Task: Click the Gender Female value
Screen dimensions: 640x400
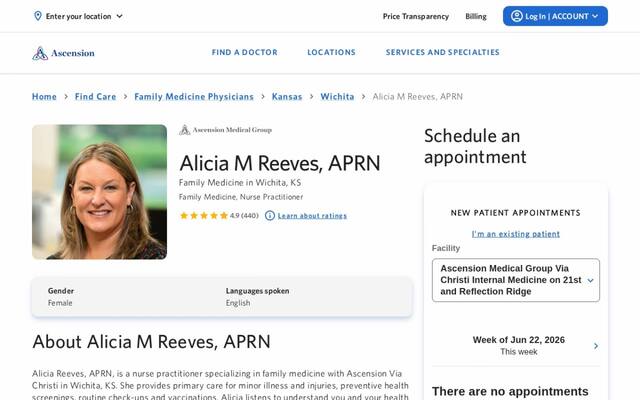Action: coord(60,303)
